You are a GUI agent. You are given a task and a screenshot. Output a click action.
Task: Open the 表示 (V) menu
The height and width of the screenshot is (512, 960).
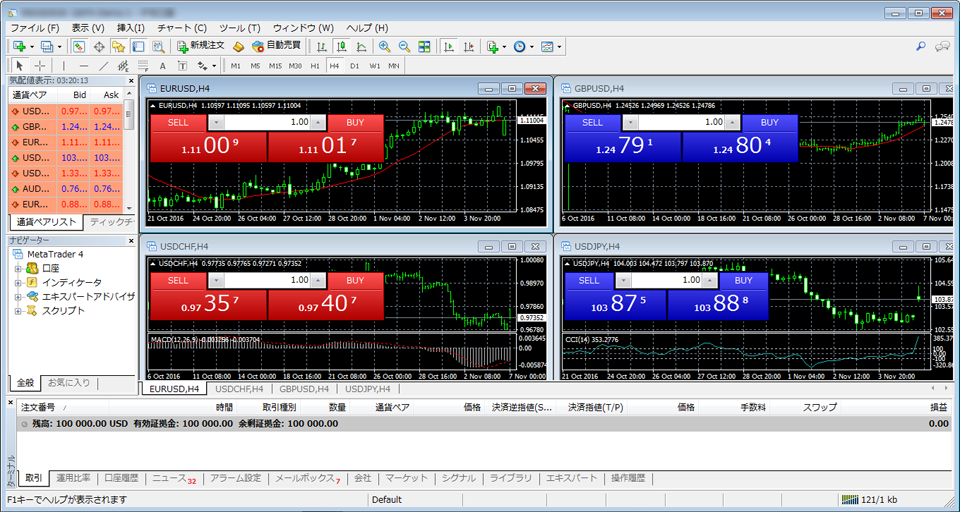click(88, 28)
